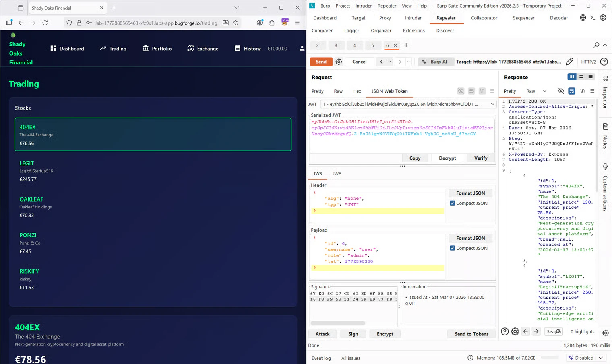
Task: Open Portfolio link in Shady Oaks navbar
Action: click(x=157, y=49)
